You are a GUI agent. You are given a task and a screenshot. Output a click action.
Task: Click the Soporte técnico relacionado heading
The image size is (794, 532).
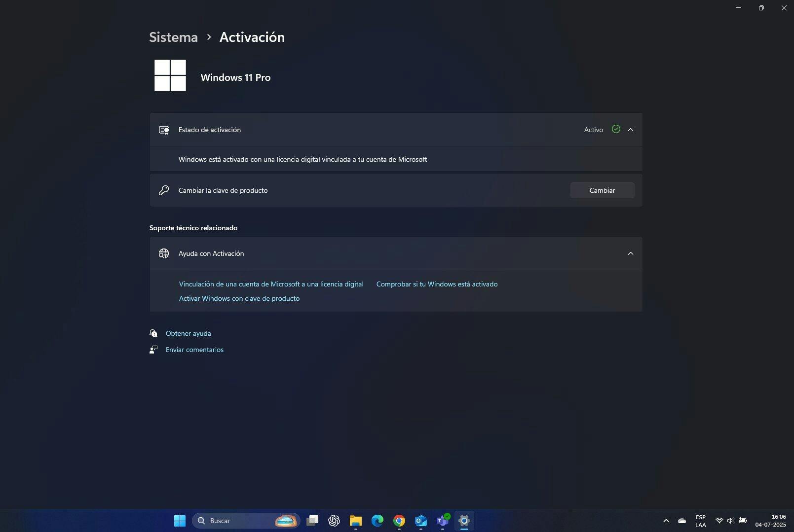pyautogui.click(x=193, y=228)
